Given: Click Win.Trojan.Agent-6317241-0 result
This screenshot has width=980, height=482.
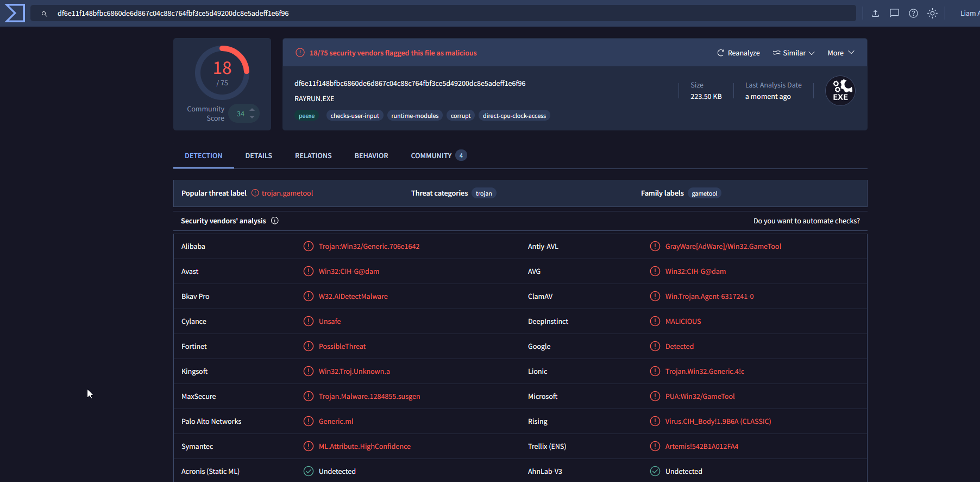Looking at the screenshot, I should [x=709, y=296].
